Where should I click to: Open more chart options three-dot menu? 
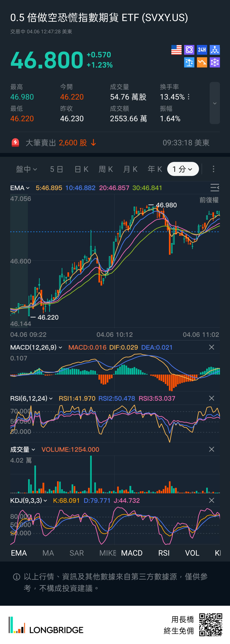pos(213,169)
